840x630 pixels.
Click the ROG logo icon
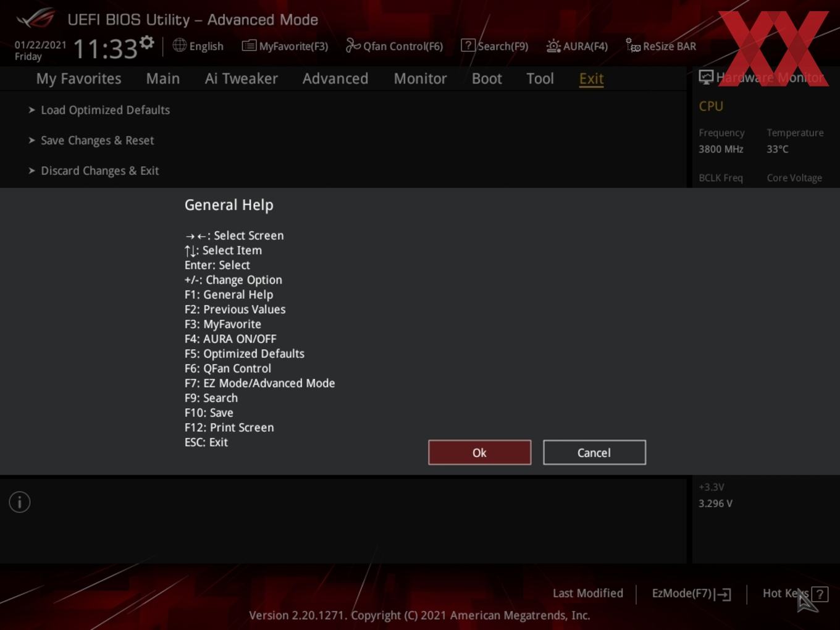coord(36,19)
